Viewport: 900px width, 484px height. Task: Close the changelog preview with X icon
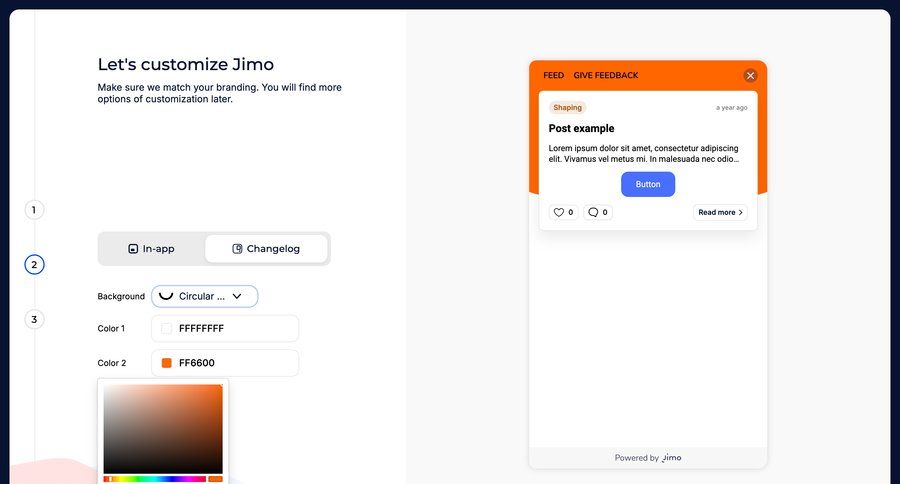(x=750, y=75)
